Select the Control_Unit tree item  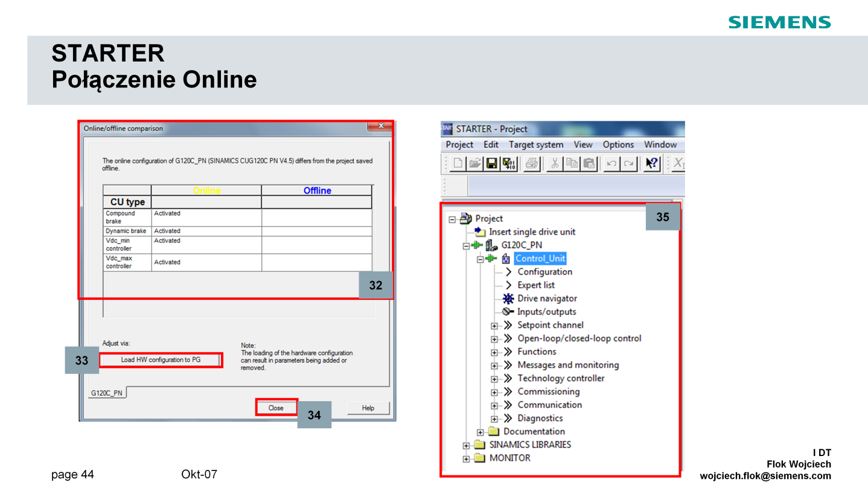[x=540, y=258]
